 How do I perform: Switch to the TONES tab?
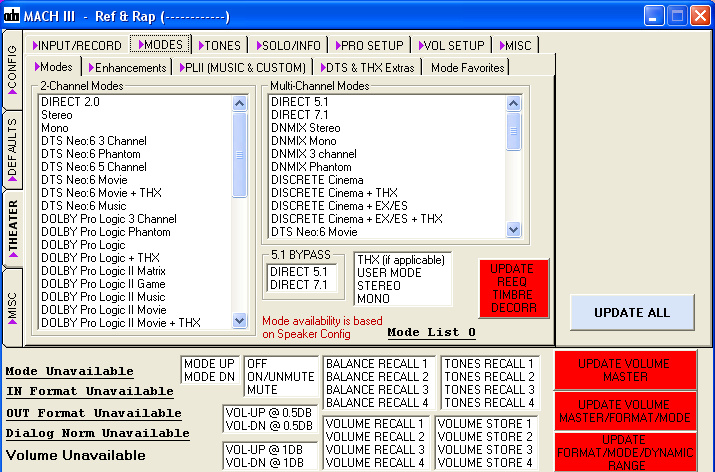[222, 45]
